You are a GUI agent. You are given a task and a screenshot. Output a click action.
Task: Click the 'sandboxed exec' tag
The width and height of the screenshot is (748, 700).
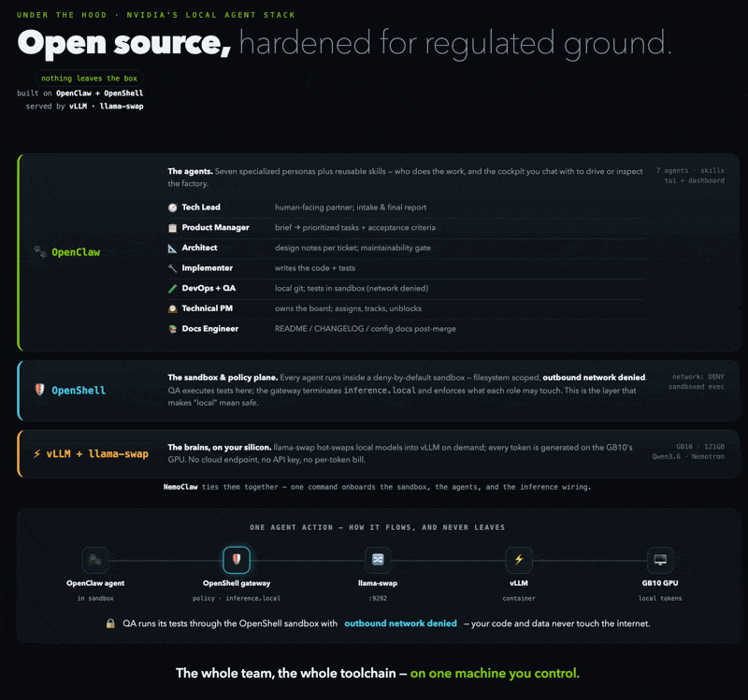pyautogui.click(x=697, y=387)
